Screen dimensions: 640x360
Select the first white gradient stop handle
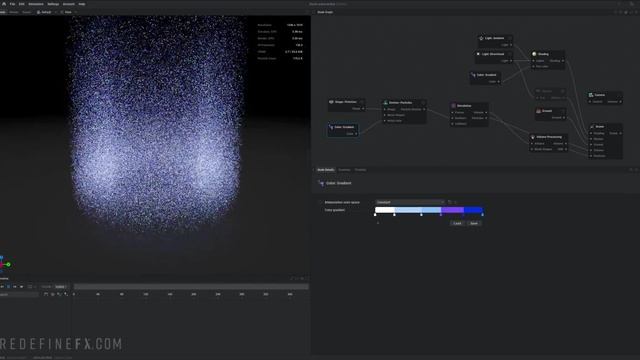(375, 215)
